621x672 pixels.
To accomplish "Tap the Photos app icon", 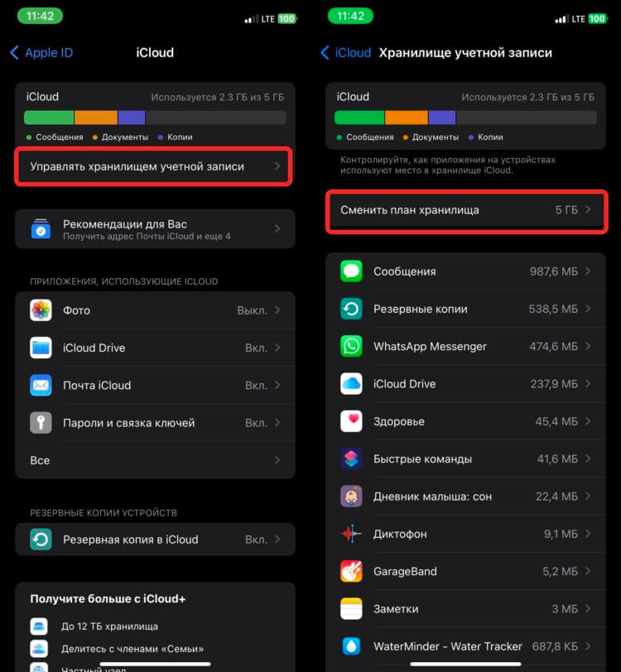I will (x=41, y=310).
